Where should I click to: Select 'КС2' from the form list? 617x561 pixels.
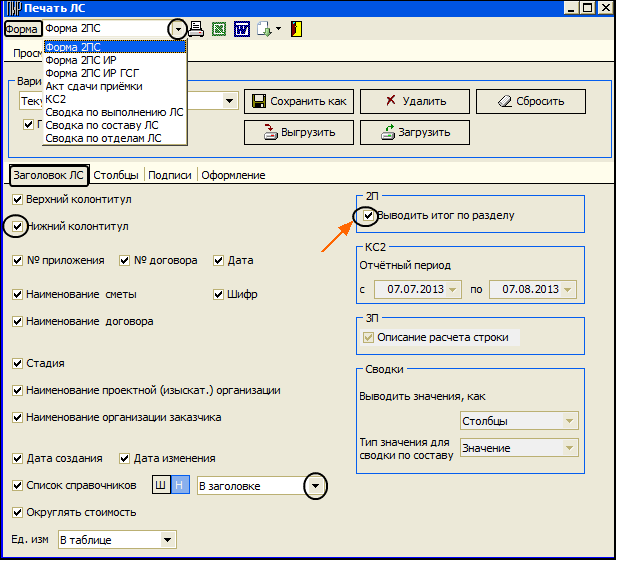(x=55, y=99)
